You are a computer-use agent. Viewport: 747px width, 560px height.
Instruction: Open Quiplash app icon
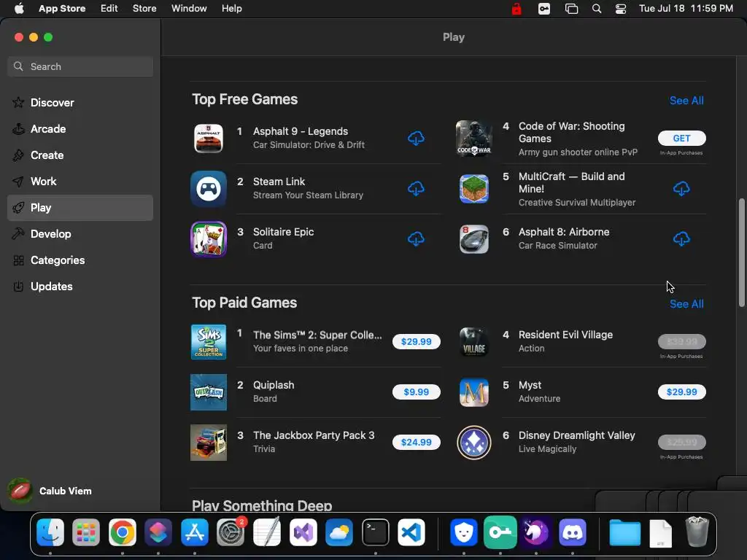pyautogui.click(x=209, y=392)
